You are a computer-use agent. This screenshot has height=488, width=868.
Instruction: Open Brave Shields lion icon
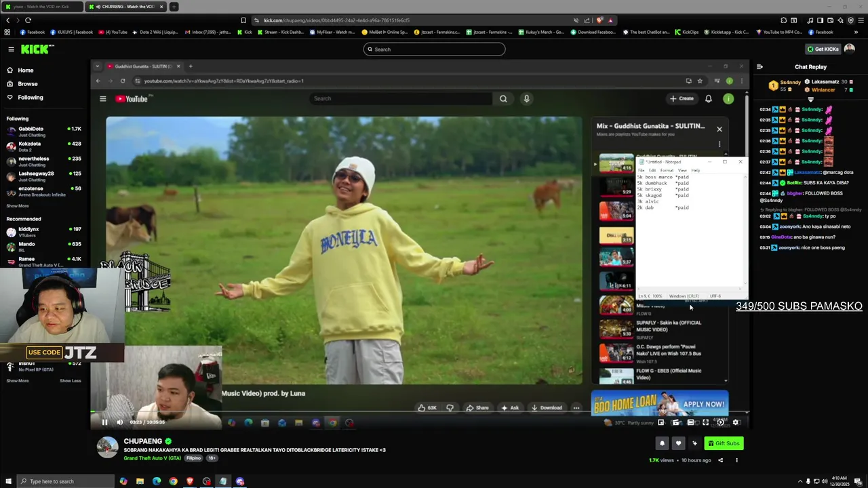click(x=599, y=20)
